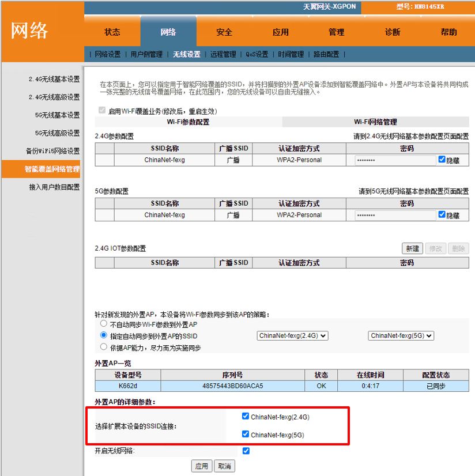Click the 5G password field
The image size is (475, 476).
pyautogui.click(x=395, y=215)
